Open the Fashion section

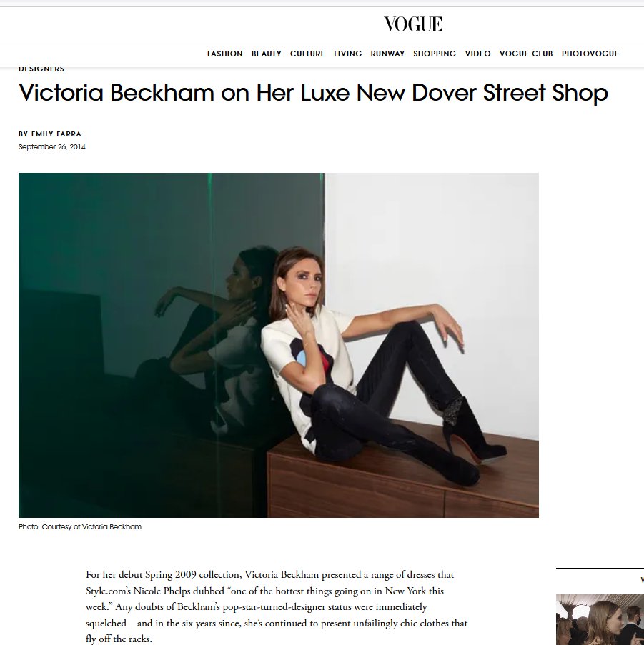tap(224, 54)
